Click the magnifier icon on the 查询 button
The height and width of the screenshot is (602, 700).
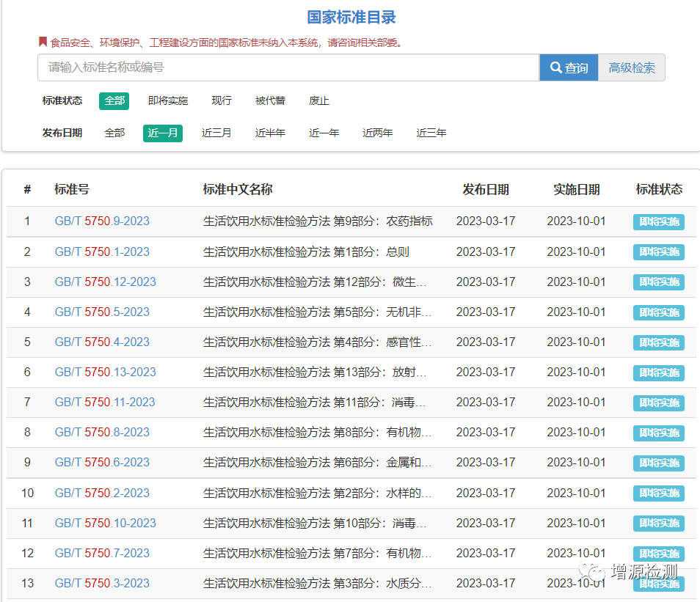coord(558,67)
